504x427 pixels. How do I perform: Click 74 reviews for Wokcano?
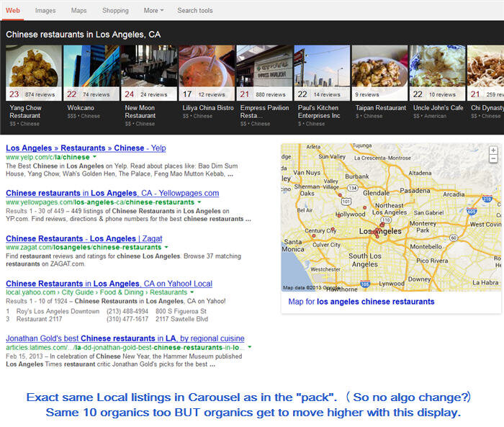coord(96,94)
